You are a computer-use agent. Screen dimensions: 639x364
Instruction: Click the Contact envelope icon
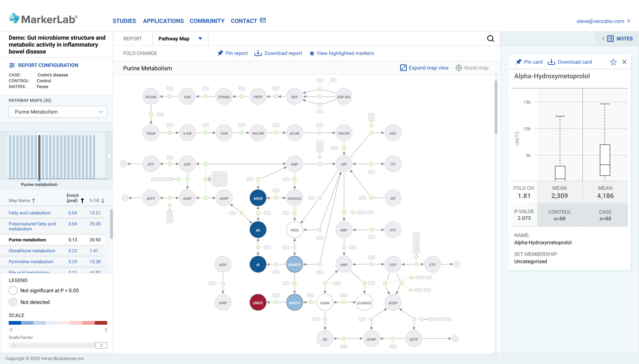tap(263, 20)
